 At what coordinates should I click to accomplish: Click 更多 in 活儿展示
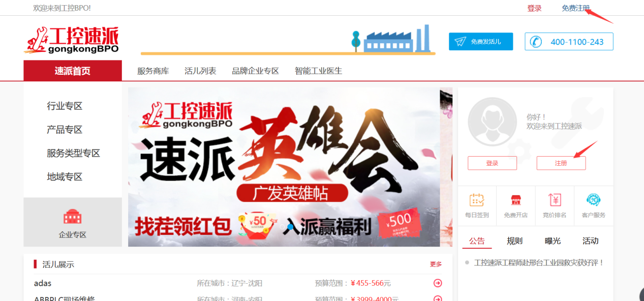coord(436,264)
